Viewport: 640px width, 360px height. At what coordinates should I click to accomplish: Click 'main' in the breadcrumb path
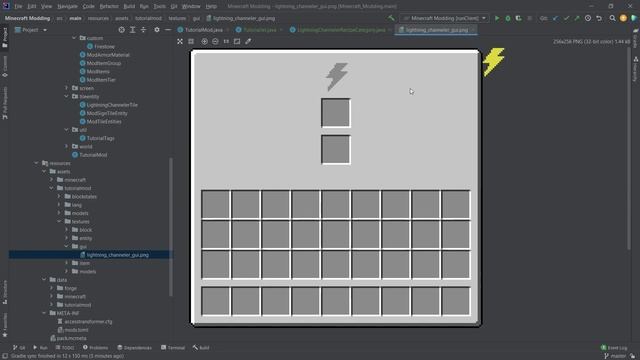click(75, 18)
